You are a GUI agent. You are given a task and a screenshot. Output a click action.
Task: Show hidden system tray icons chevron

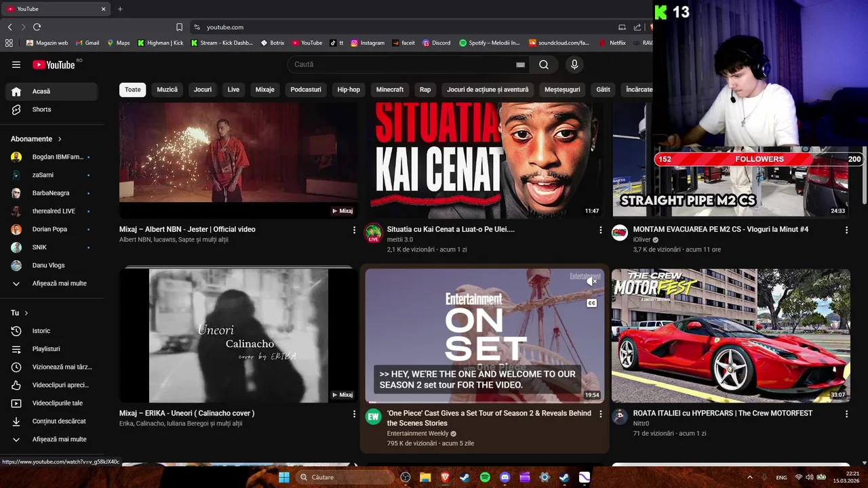click(749, 477)
